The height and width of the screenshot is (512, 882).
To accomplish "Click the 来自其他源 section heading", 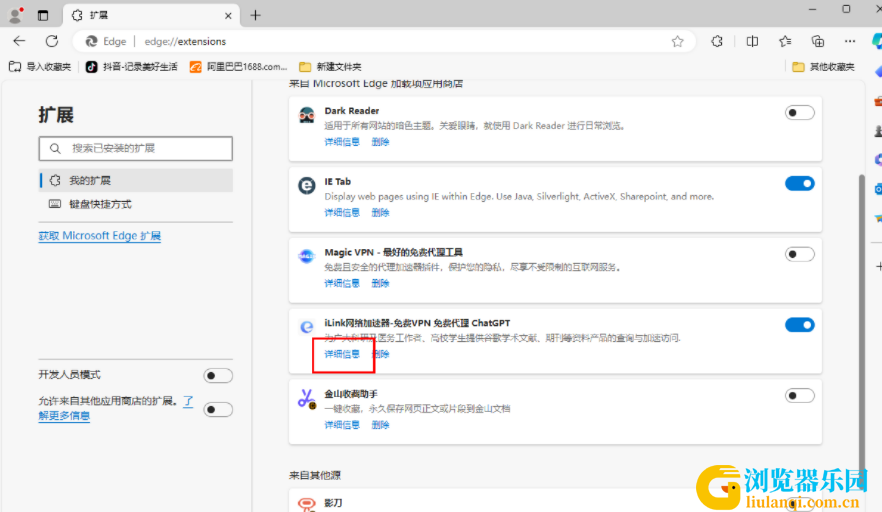I will (x=315, y=475).
